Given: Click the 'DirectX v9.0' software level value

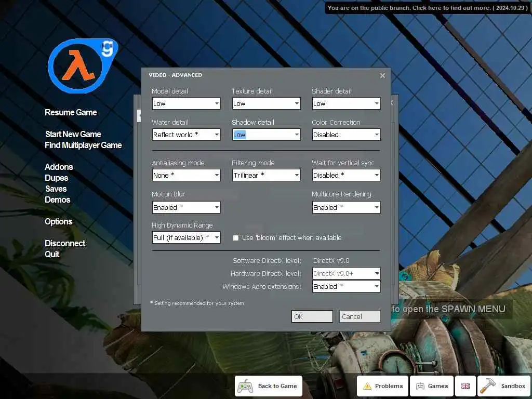Looking at the screenshot, I should 331,261.
